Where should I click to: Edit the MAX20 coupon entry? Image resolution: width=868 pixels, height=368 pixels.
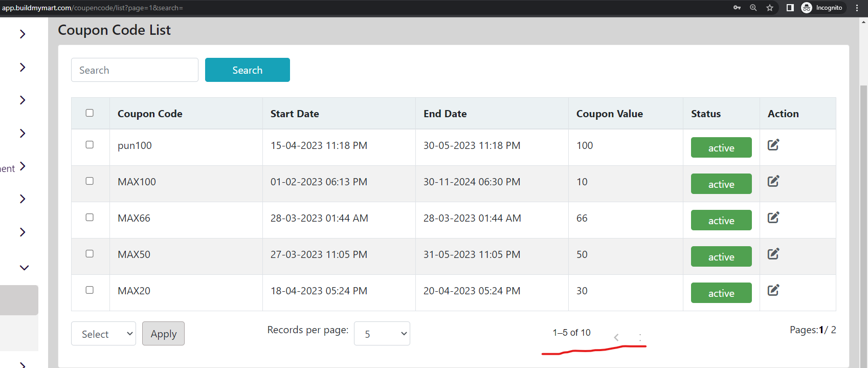pyautogui.click(x=773, y=290)
